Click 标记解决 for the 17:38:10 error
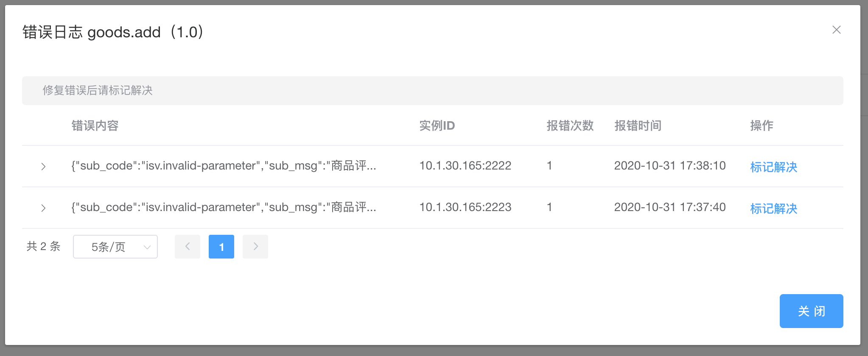 (x=773, y=167)
